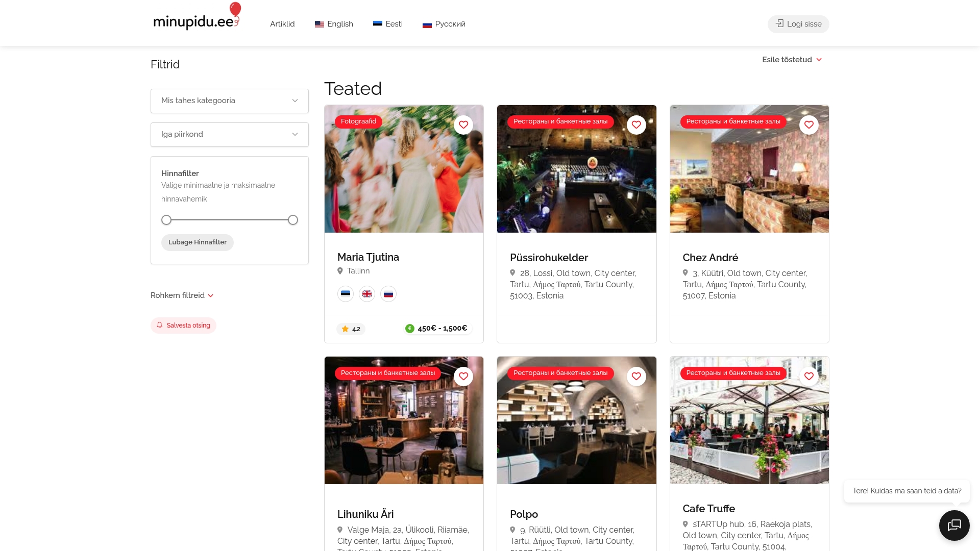Open the Iga piirkond region dropdown

229,135
